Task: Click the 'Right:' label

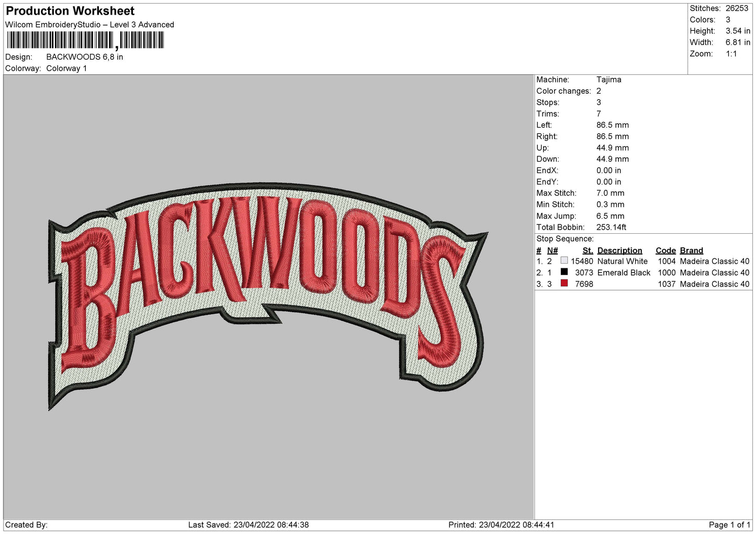Action: [x=547, y=137]
